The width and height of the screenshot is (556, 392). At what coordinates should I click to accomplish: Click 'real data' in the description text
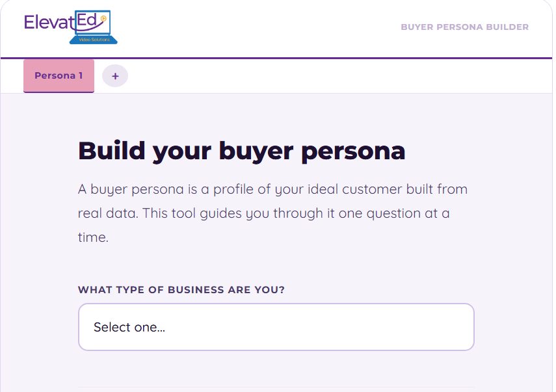coord(108,213)
